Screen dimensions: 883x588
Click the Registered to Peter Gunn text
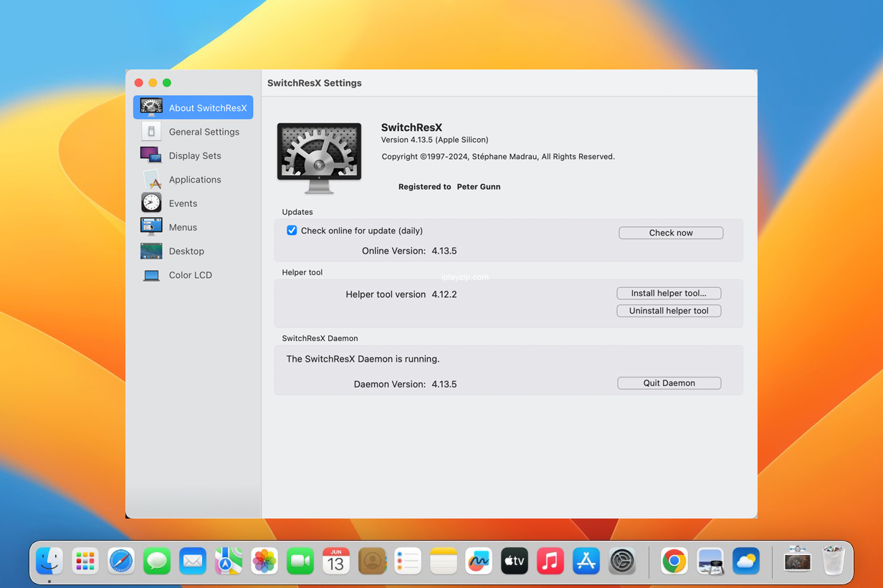click(449, 187)
